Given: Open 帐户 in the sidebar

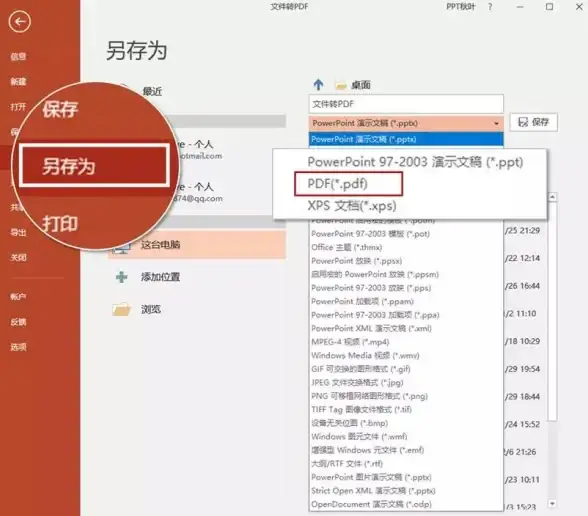Looking at the screenshot, I should (x=18, y=297).
